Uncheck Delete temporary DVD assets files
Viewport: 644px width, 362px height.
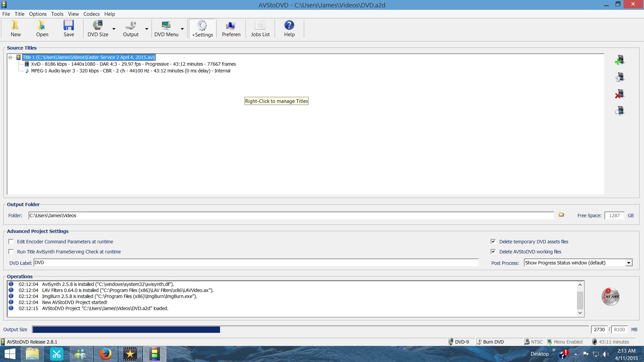tap(493, 242)
